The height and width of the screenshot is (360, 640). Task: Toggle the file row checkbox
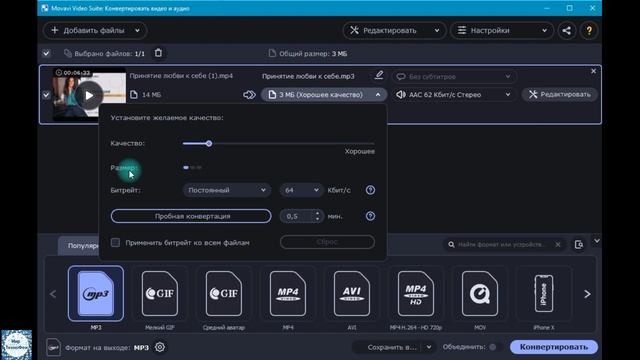tap(46, 95)
